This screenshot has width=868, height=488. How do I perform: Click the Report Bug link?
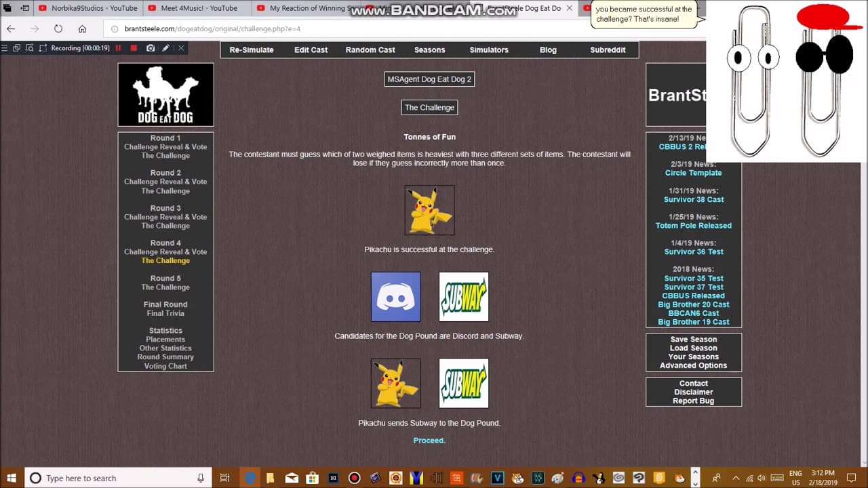point(693,401)
